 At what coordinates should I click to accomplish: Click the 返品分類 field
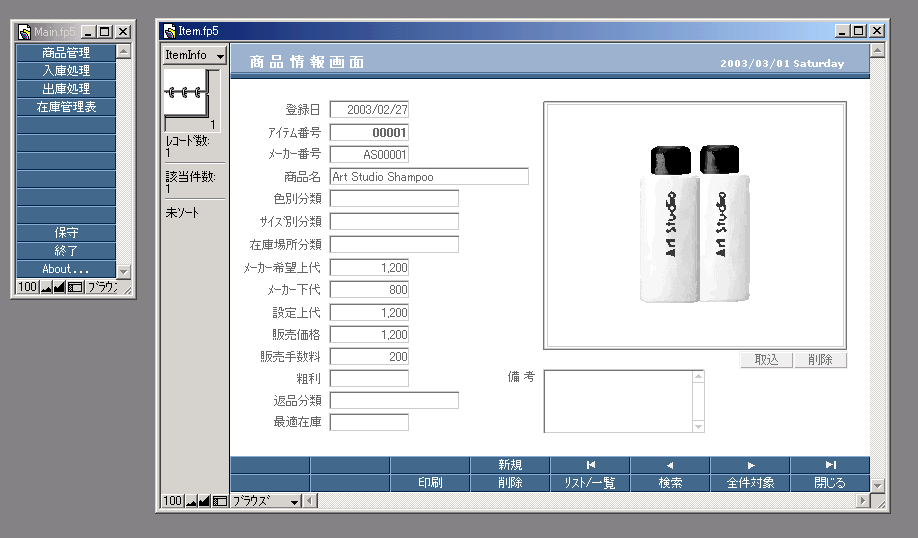click(394, 400)
